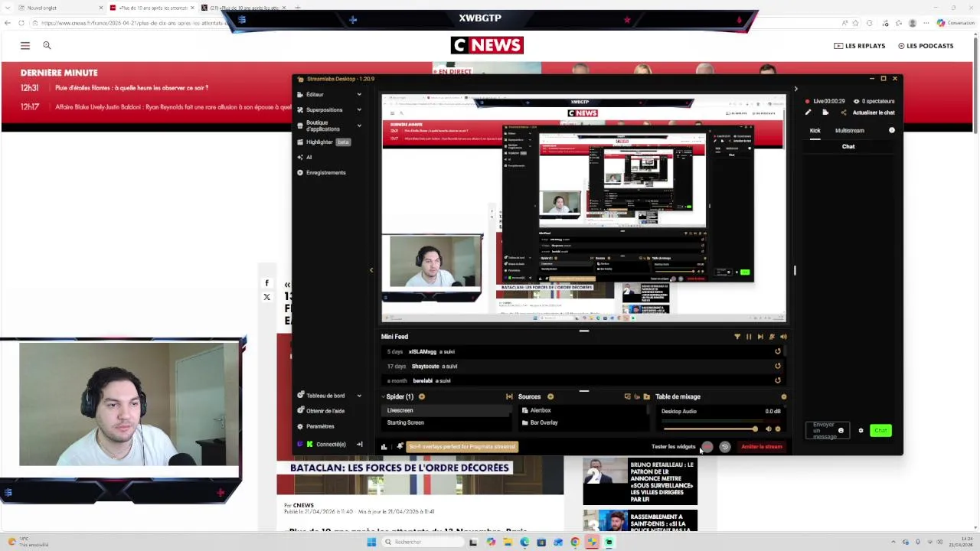Select the Shaytocute follow event row
The image size is (980, 551).
(x=583, y=366)
